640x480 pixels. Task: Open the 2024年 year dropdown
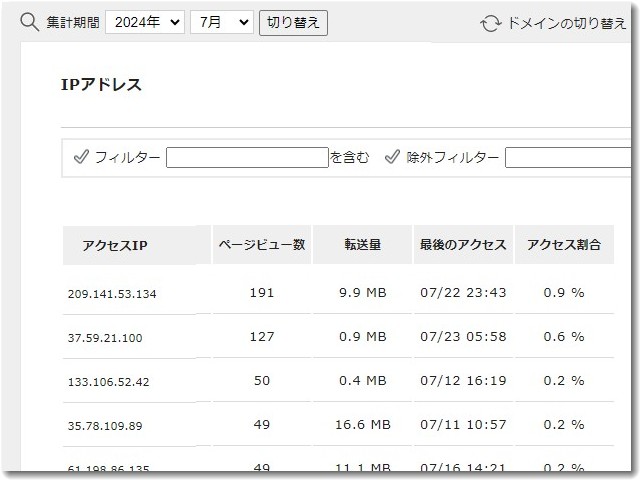point(144,22)
